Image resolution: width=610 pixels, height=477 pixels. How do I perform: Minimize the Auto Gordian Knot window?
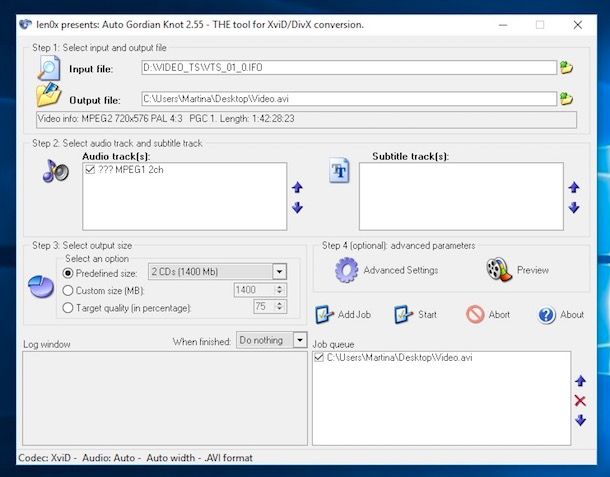[x=503, y=25]
